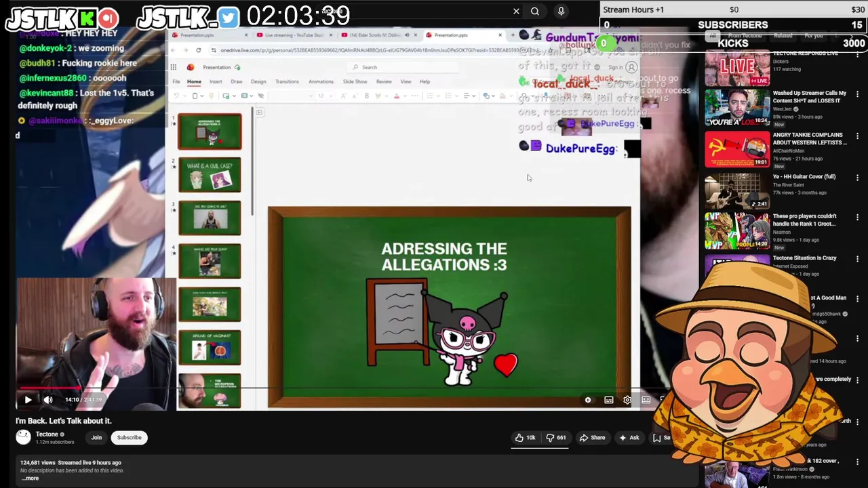This screenshot has width=868, height=488.
Task: Select slide 6 thumbnail
Action: 210,347
